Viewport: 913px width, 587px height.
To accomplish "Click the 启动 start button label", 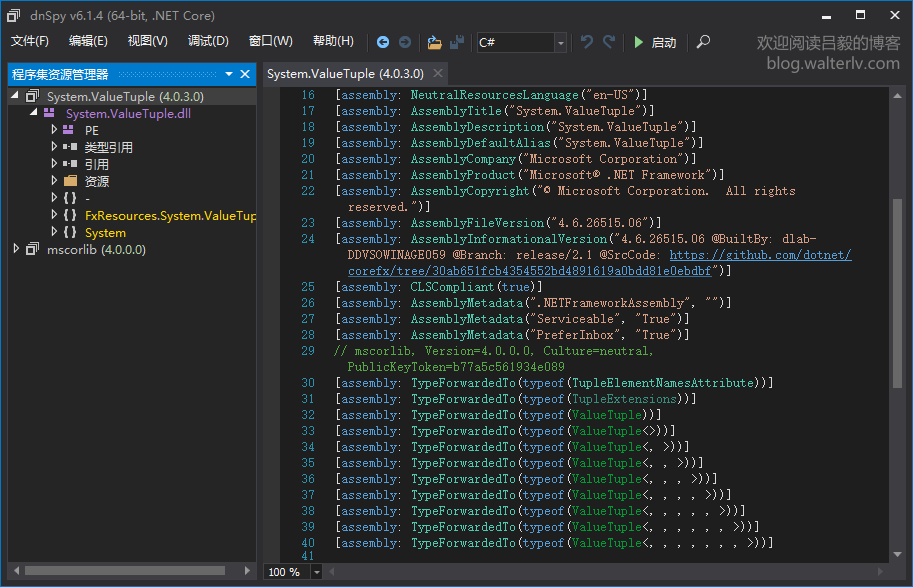I will [664, 43].
